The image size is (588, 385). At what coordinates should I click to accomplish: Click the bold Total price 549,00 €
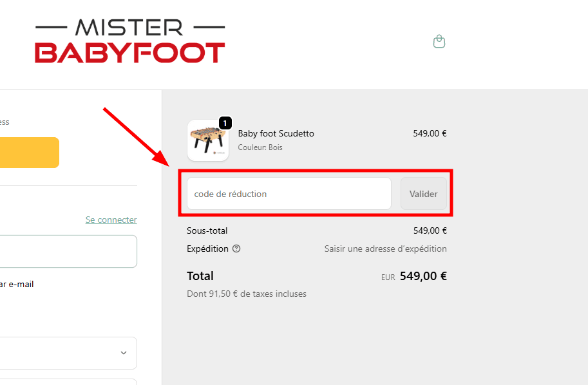423,276
